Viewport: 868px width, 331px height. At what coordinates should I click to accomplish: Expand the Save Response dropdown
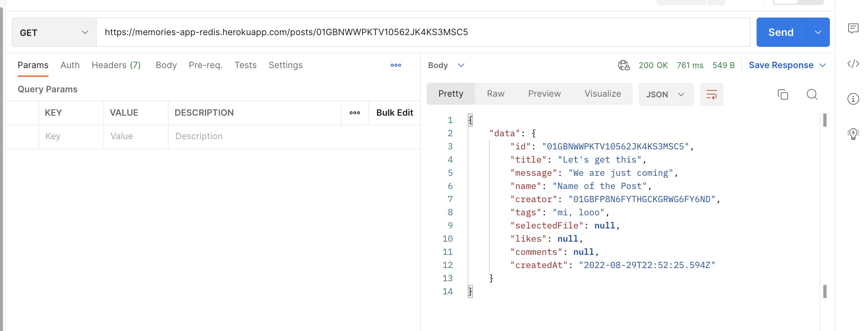click(823, 65)
